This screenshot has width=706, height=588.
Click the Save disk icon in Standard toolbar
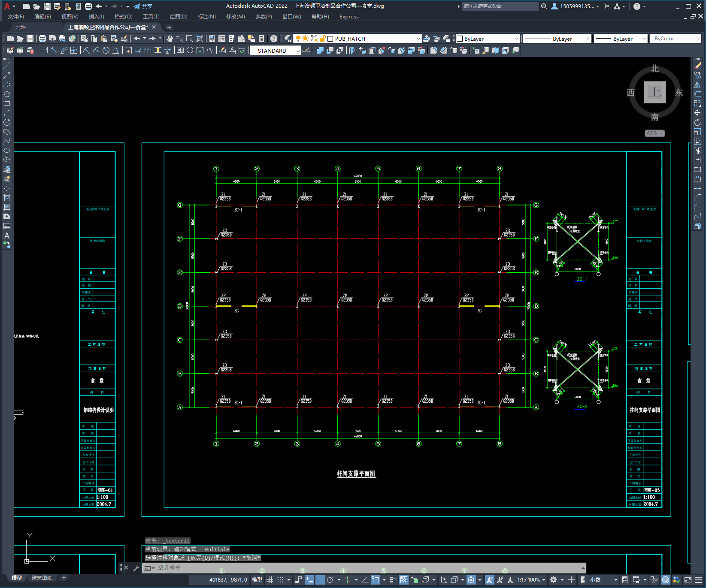pyautogui.click(x=30, y=39)
